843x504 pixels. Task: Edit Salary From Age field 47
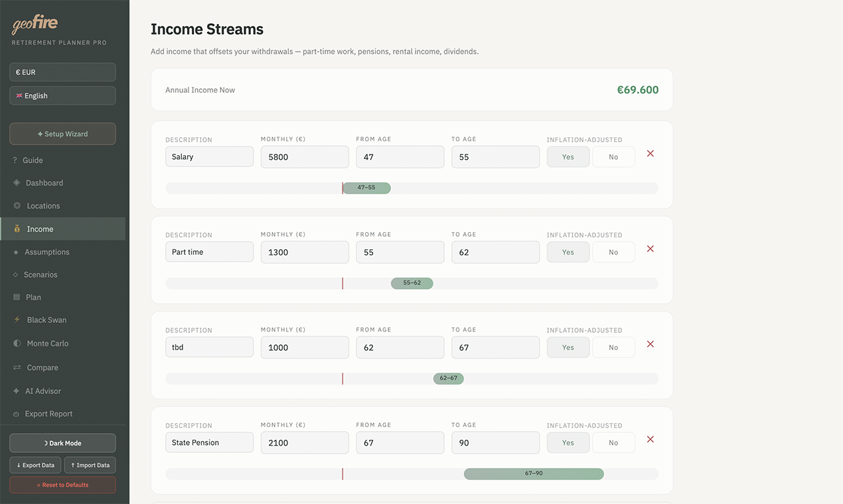tap(400, 157)
